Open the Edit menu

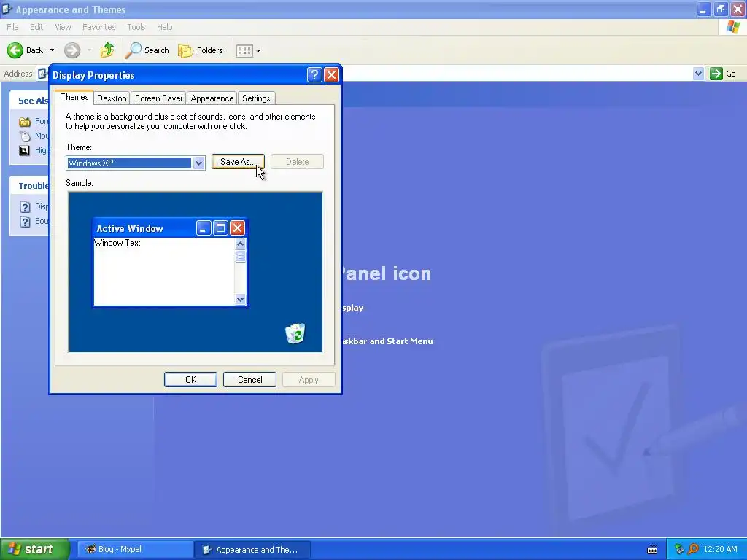coord(36,27)
